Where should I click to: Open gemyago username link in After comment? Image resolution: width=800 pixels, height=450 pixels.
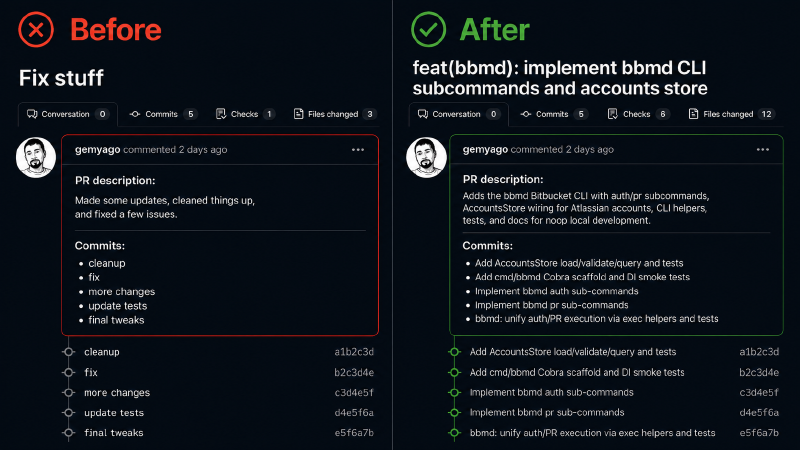[x=485, y=149]
